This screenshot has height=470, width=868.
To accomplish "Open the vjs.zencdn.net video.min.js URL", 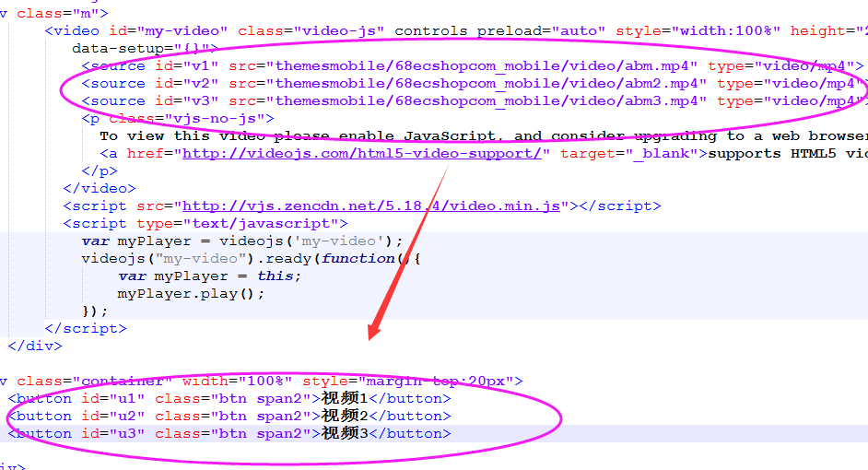I will tap(371, 206).
